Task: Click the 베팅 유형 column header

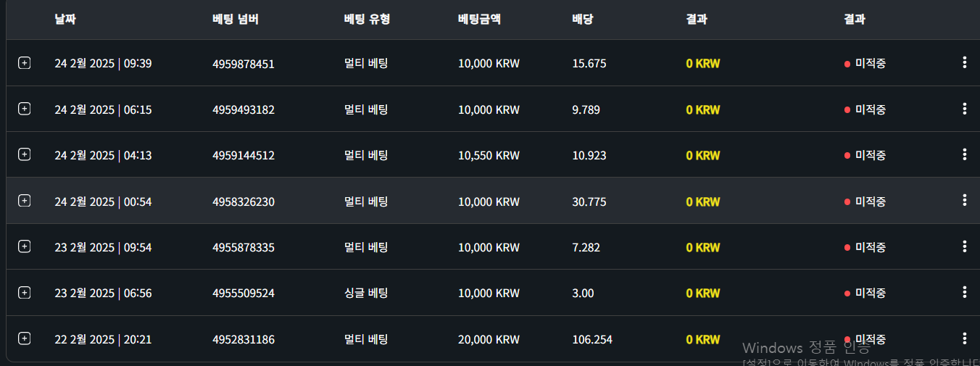Action: (367, 20)
